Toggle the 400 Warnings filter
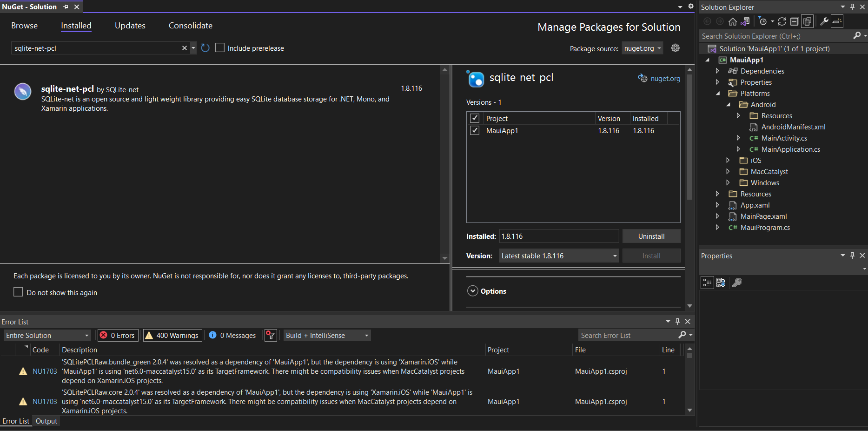Image resolution: width=868 pixels, height=431 pixels. pyautogui.click(x=172, y=335)
